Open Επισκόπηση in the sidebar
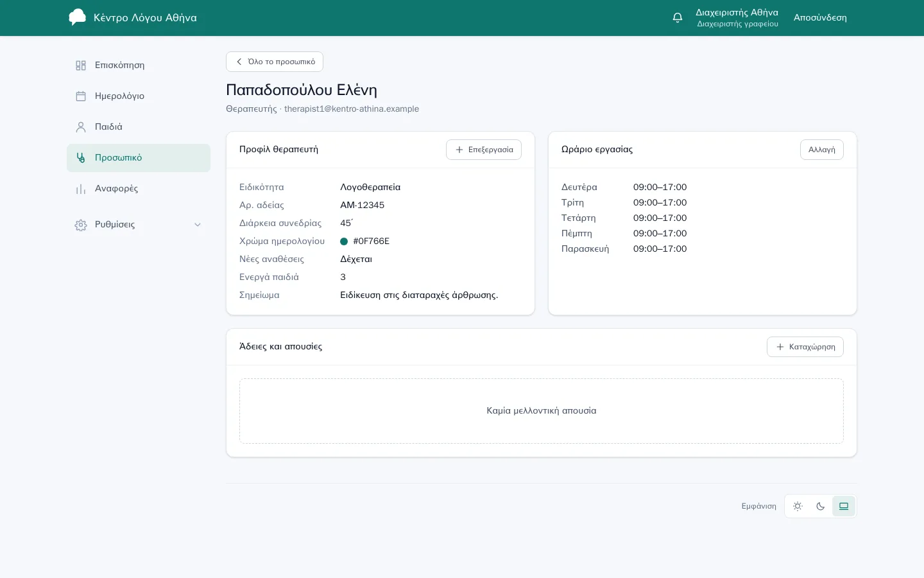Viewport: 924px width, 578px height. [x=139, y=66]
